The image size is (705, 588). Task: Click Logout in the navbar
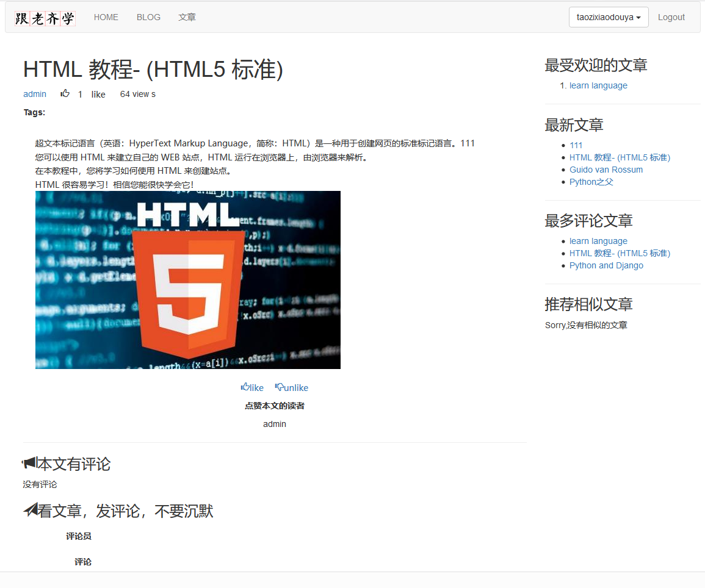point(671,17)
